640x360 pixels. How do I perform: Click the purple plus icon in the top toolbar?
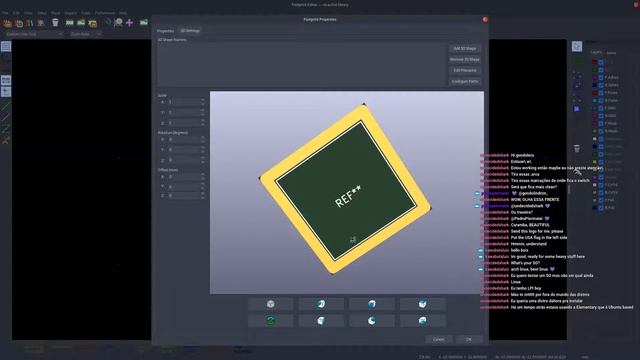[129, 23]
